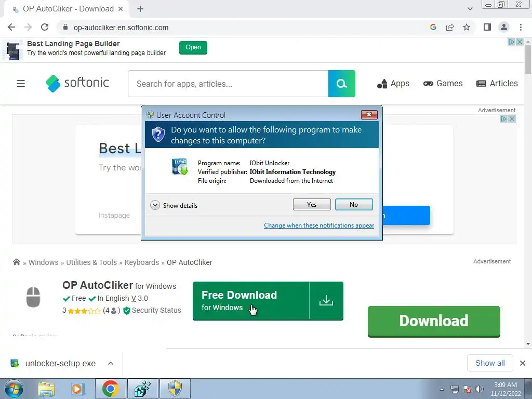Click volume tray icon
The height and width of the screenshot is (399, 532).
tap(480, 389)
